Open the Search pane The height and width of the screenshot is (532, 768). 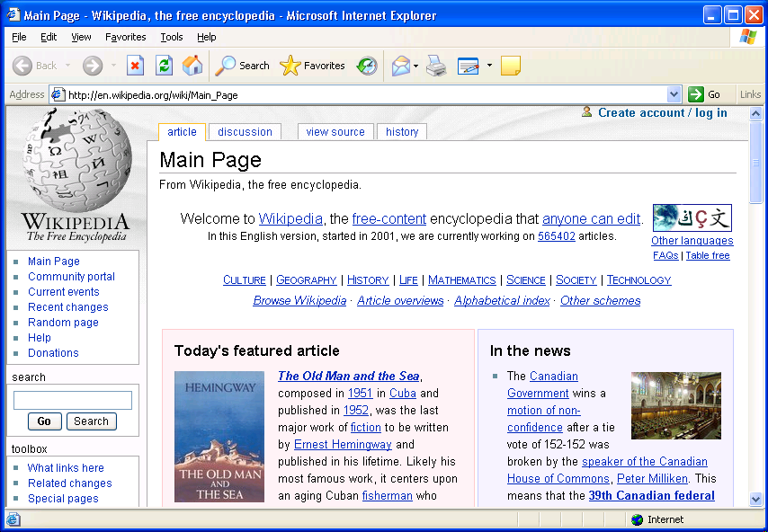[x=241, y=66]
